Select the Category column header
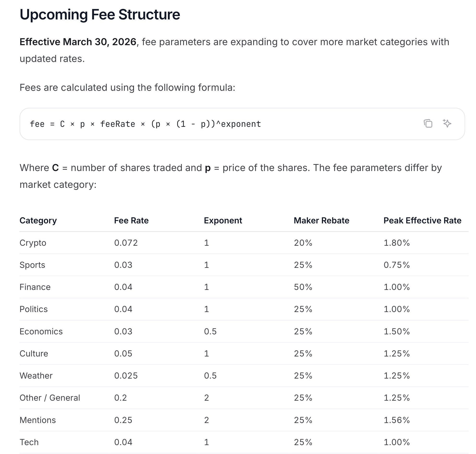 click(x=38, y=221)
